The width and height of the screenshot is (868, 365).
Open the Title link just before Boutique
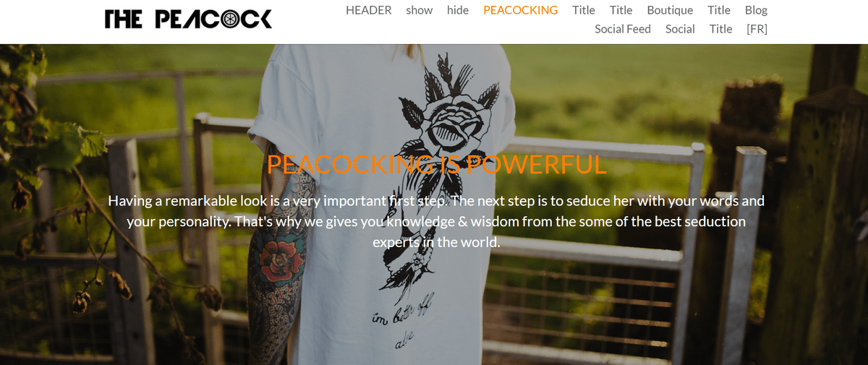tap(621, 10)
